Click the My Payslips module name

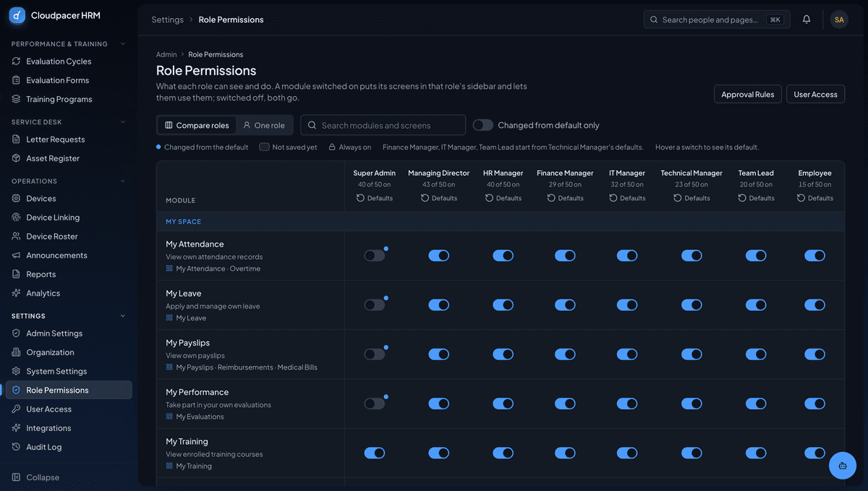click(x=188, y=343)
